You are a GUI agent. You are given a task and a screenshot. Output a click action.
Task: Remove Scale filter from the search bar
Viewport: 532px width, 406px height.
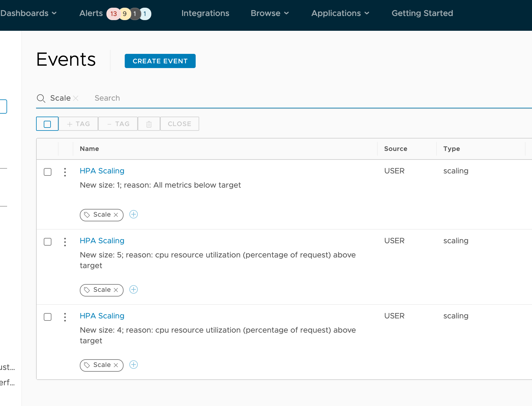pyautogui.click(x=76, y=98)
